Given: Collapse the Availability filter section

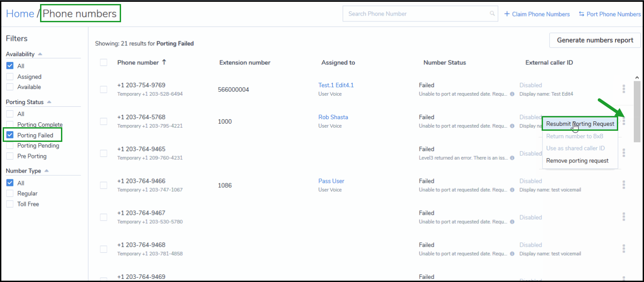Looking at the screenshot, I should tap(40, 54).
